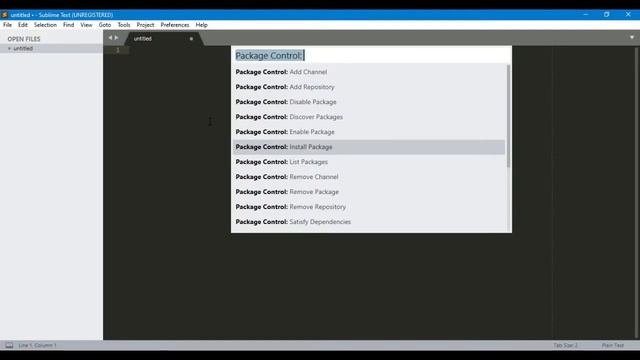Open the Help menu
The width and height of the screenshot is (640, 360).
(202, 25)
